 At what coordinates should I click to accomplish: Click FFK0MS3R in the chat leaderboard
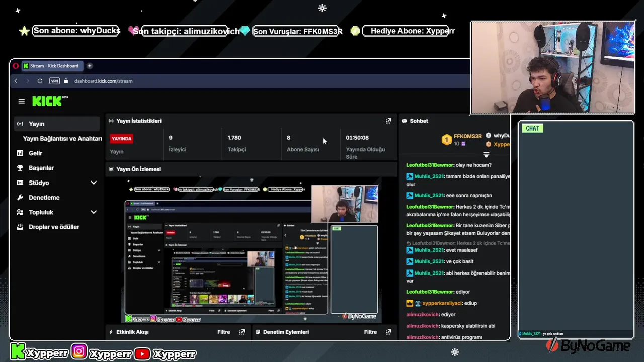tap(468, 136)
